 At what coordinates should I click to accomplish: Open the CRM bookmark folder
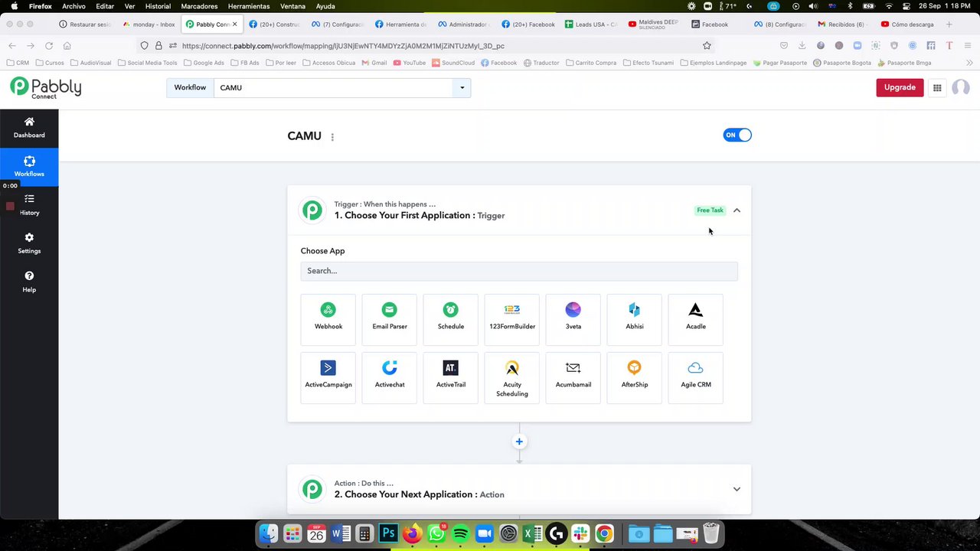[x=18, y=63]
